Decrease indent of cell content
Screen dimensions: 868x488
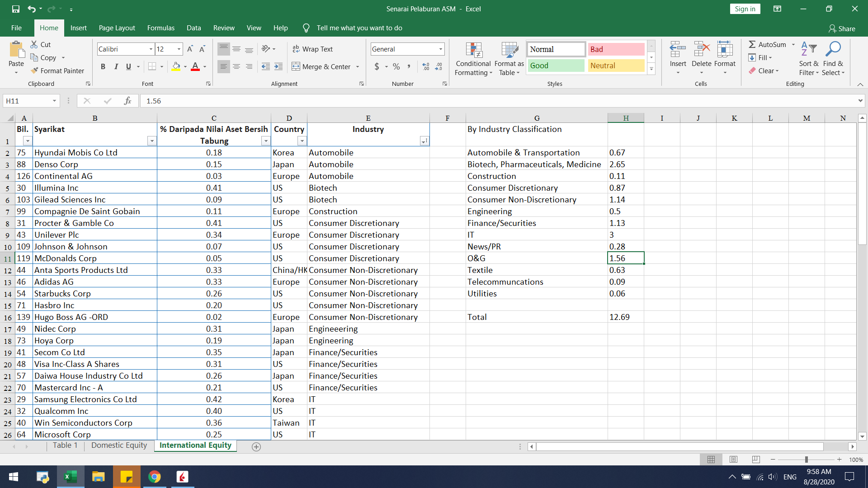point(266,66)
